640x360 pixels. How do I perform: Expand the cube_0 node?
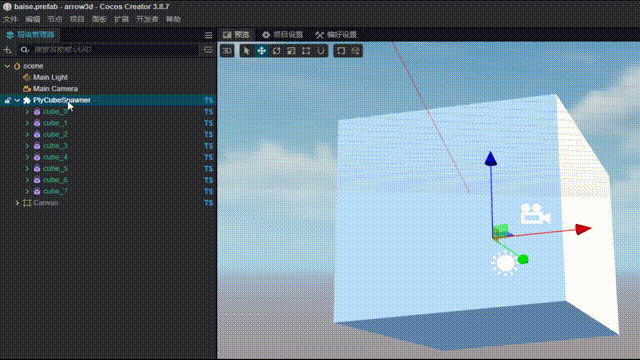tap(27, 111)
